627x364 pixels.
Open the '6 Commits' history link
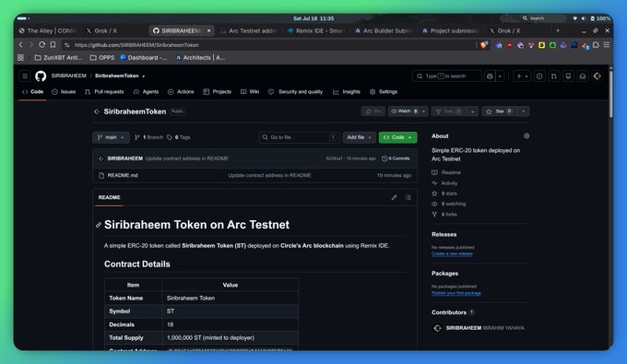396,159
